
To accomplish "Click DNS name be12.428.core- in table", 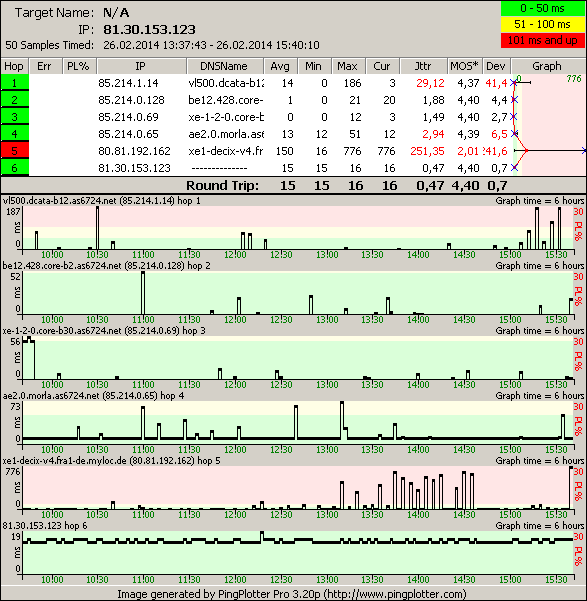I will (226, 100).
